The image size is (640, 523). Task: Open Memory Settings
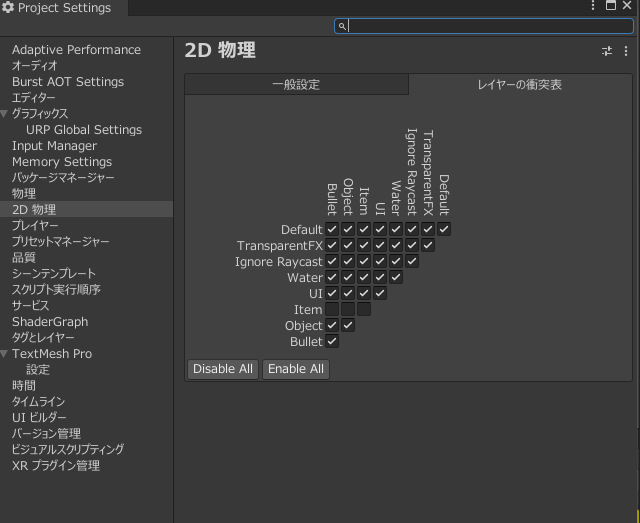pos(62,162)
